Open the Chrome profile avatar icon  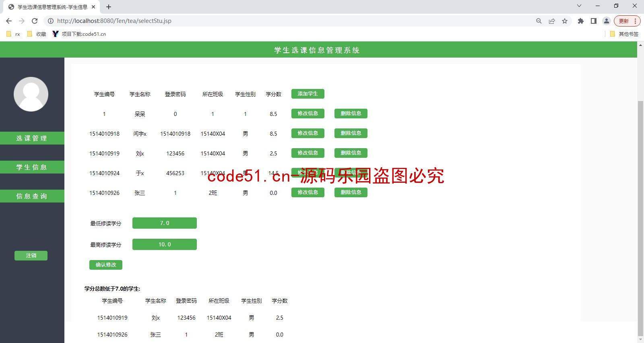[x=606, y=21]
